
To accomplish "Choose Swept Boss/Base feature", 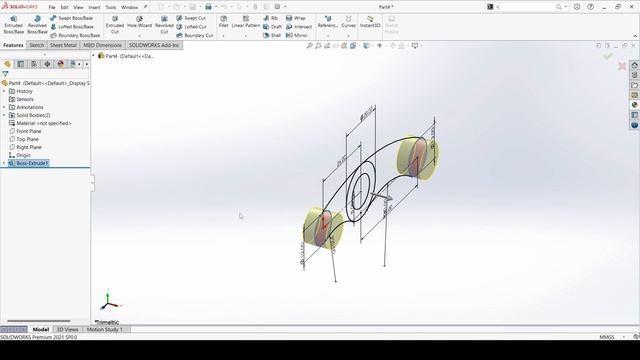I will [x=71, y=18].
